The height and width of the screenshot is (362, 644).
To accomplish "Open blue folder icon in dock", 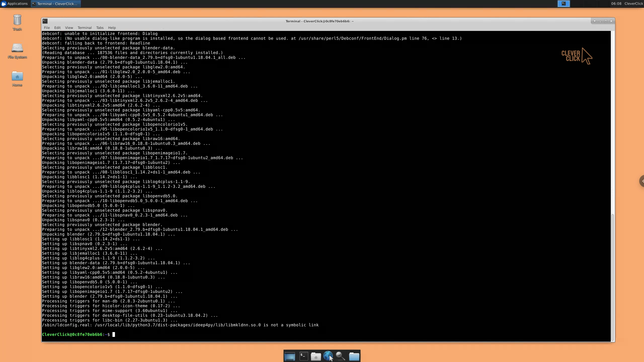I will (354, 356).
